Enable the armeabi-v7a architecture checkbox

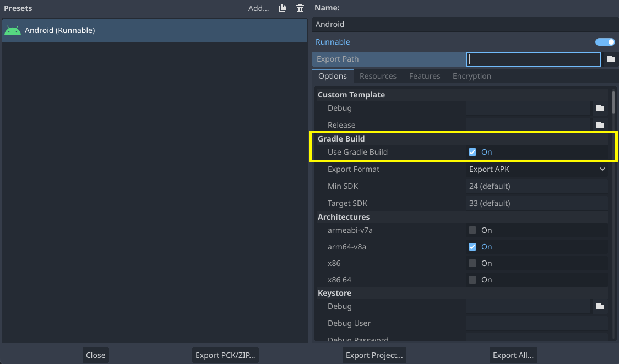[472, 230]
